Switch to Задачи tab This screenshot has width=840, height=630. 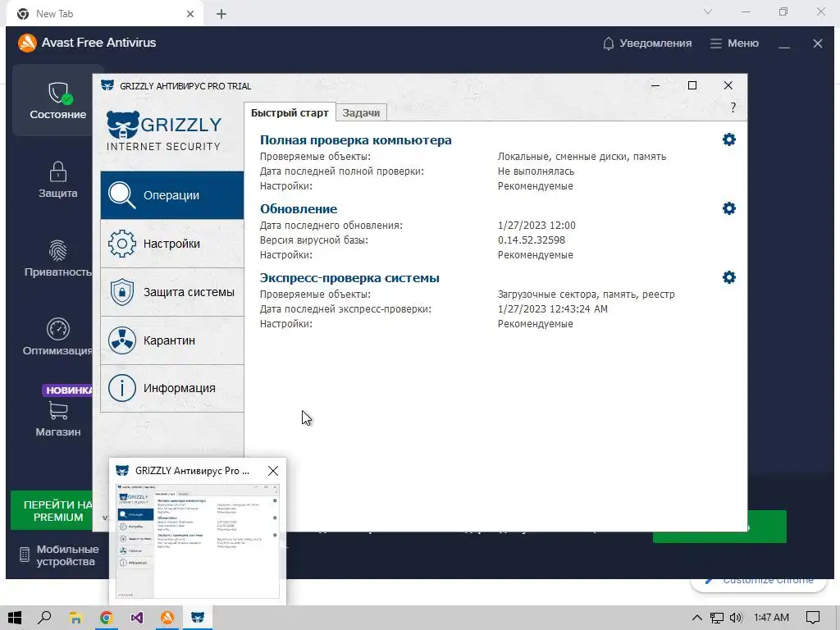click(x=361, y=113)
